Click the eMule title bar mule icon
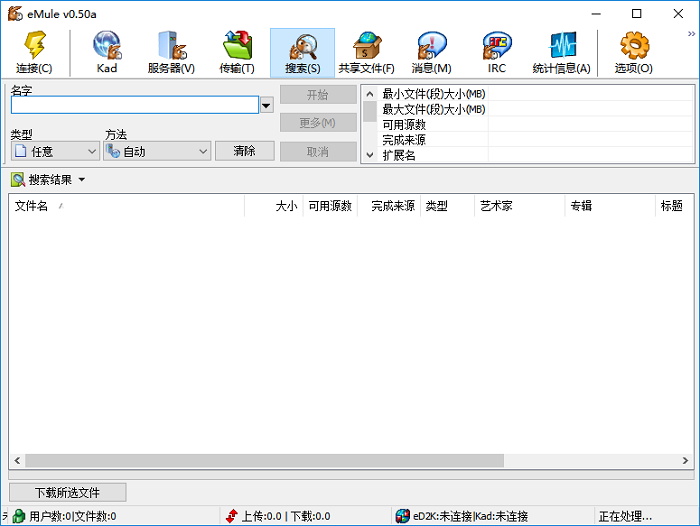The width and height of the screenshot is (700, 526). (x=15, y=13)
